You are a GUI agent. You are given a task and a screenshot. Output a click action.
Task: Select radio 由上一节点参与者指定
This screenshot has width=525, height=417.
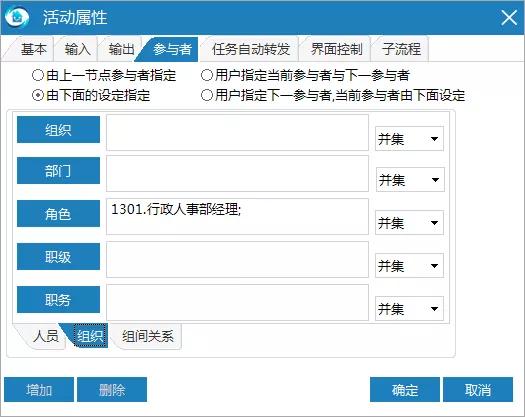[x=104, y=75]
